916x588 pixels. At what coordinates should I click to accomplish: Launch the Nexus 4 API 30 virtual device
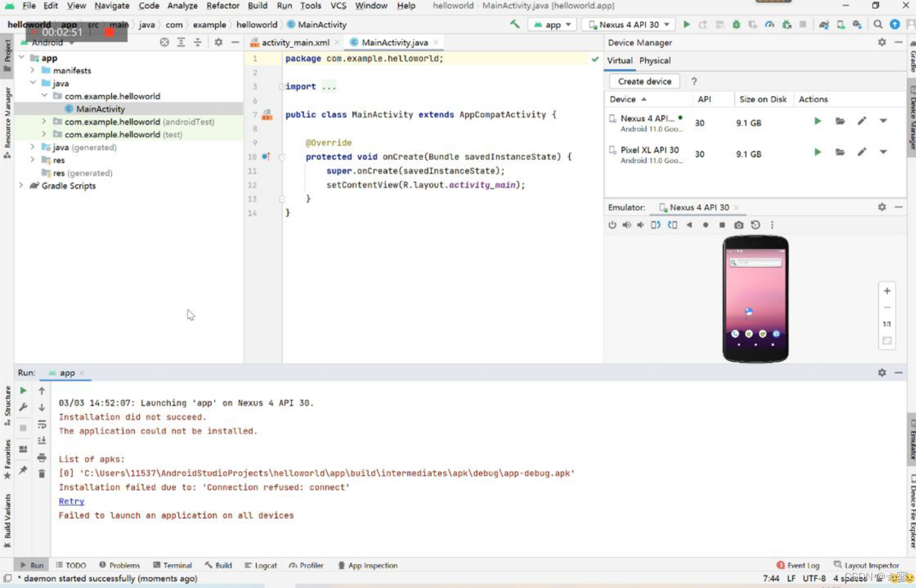[817, 121]
